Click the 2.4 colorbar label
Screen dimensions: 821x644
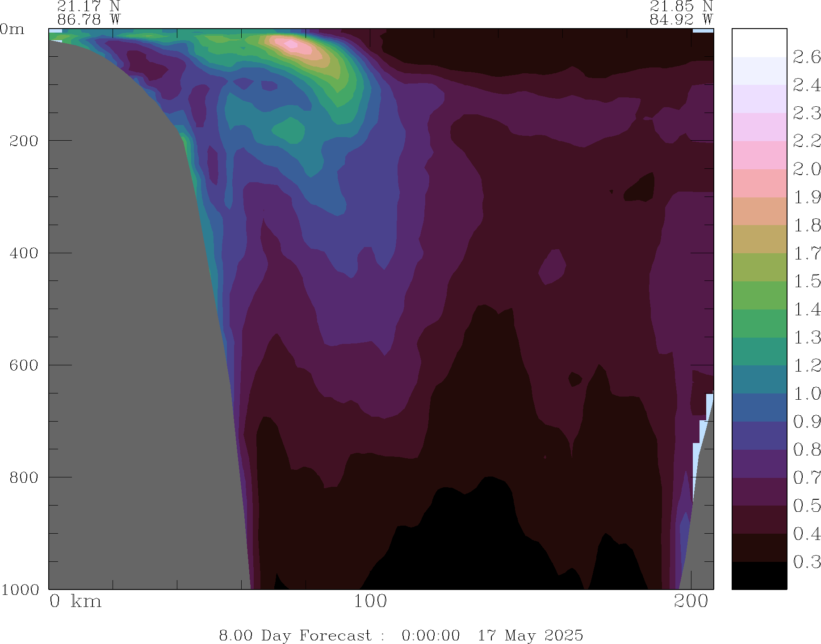point(807,85)
